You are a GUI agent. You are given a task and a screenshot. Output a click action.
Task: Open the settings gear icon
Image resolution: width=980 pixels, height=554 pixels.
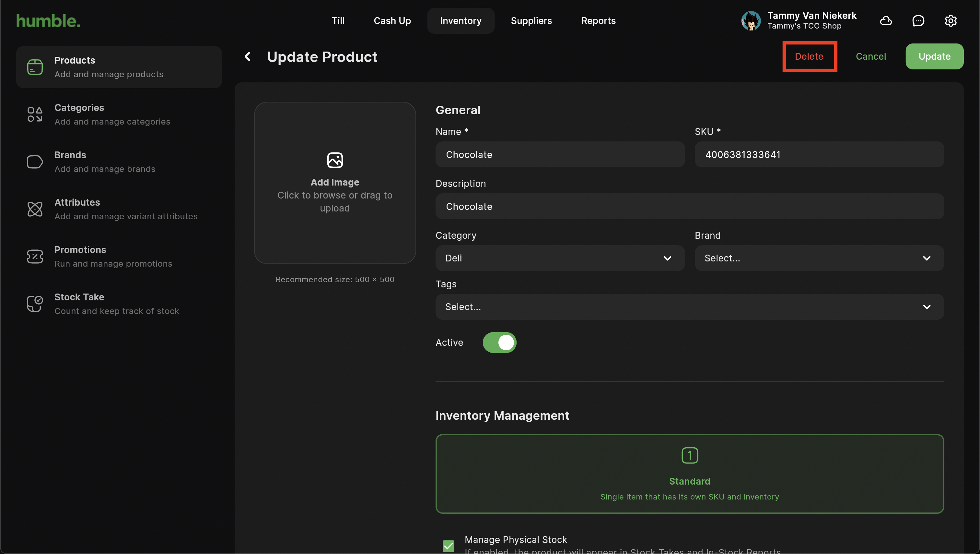[x=950, y=20]
